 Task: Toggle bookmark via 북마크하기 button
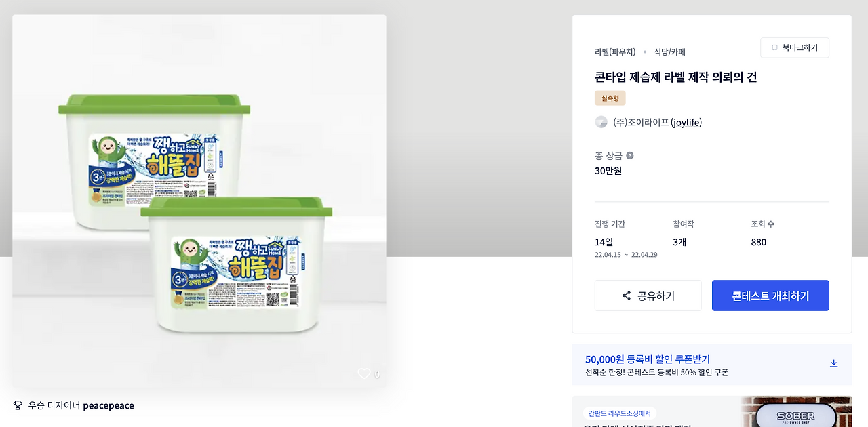click(795, 47)
